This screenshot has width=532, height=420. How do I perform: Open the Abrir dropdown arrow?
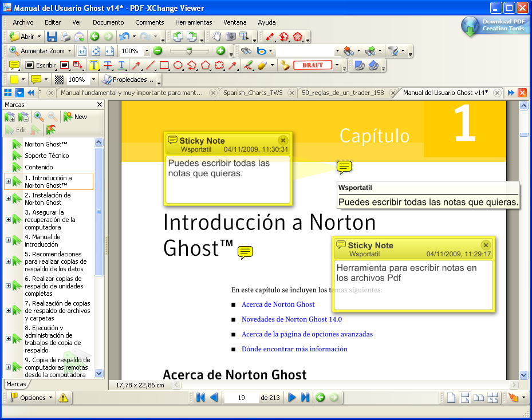point(39,36)
